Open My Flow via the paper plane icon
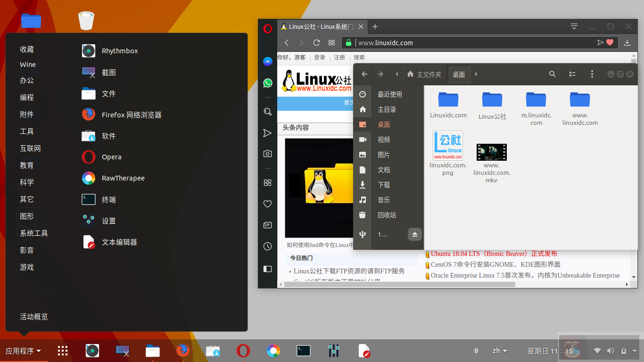Viewport: 644px width, 362px height. click(x=267, y=133)
